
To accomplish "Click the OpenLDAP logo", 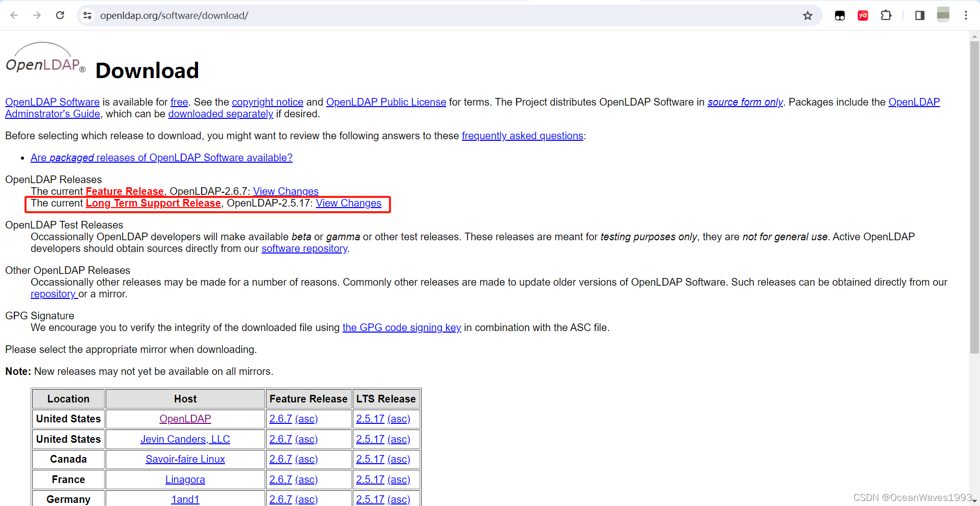I will pyautogui.click(x=45, y=58).
